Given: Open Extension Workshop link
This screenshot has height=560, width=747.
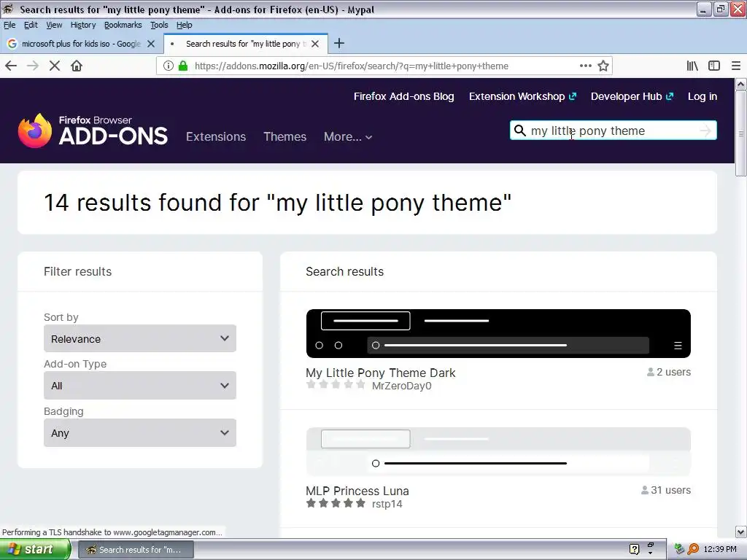Looking at the screenshot, I should pyautogui.click(x=522, y=96).
